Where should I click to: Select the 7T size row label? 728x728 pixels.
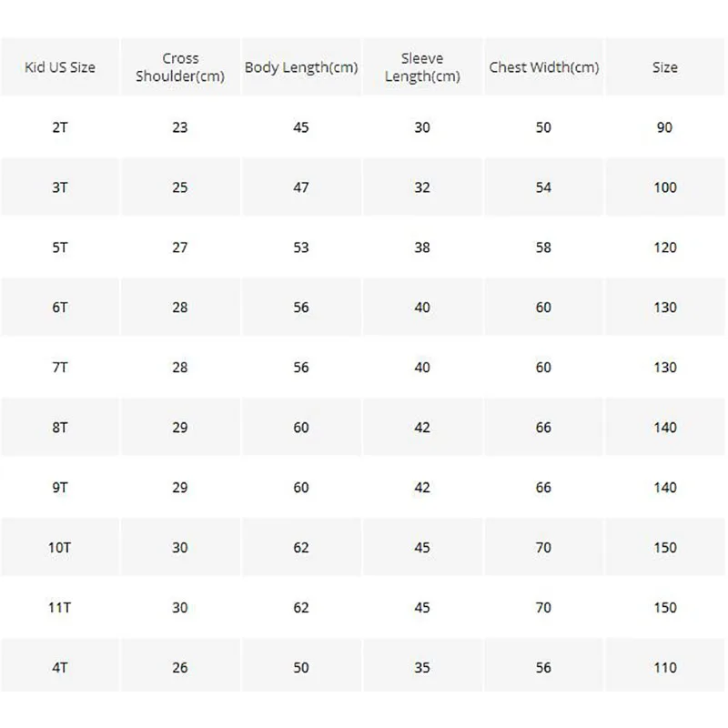click(60, 368)
